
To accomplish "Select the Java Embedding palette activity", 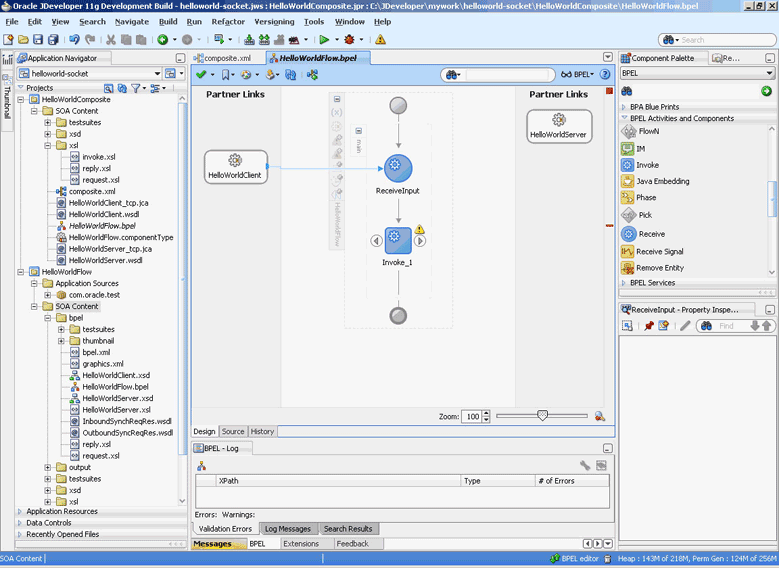I will click(662, 181).
